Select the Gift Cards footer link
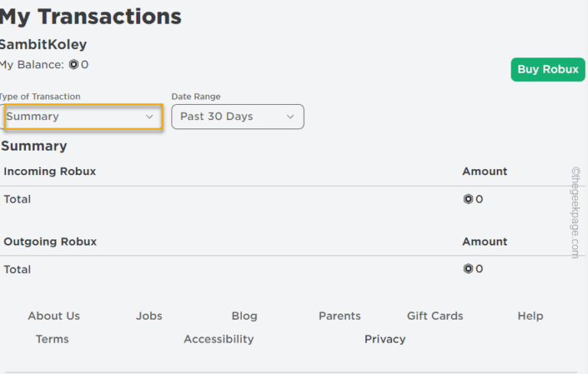The width and height of the screenshot is (588, 374). point(435,316)
